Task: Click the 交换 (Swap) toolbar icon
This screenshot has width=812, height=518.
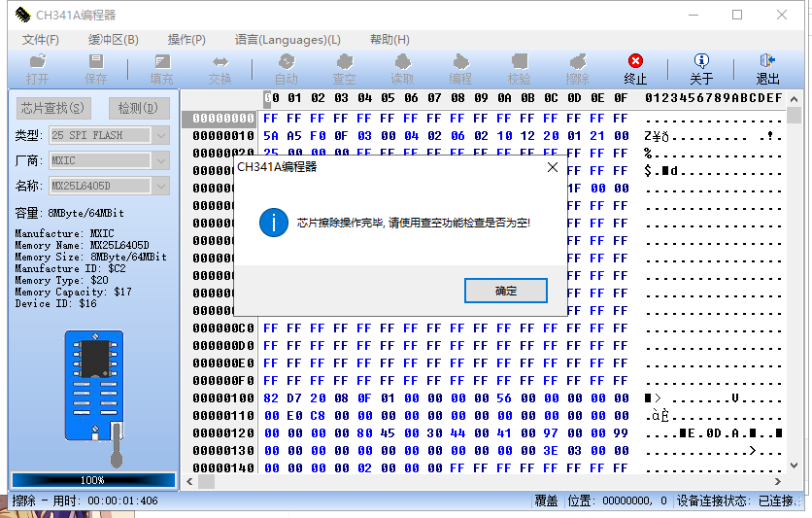Action: 220,69
